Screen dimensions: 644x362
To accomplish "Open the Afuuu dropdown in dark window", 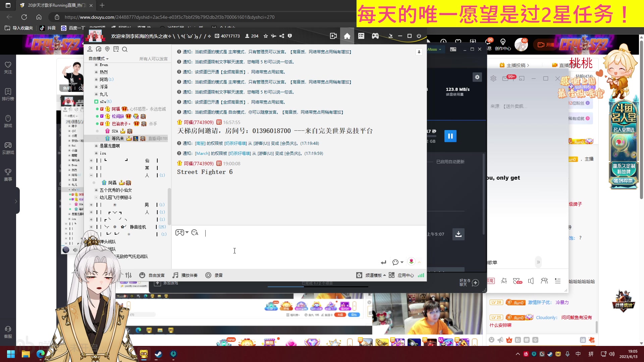I will tap(434, 49).
